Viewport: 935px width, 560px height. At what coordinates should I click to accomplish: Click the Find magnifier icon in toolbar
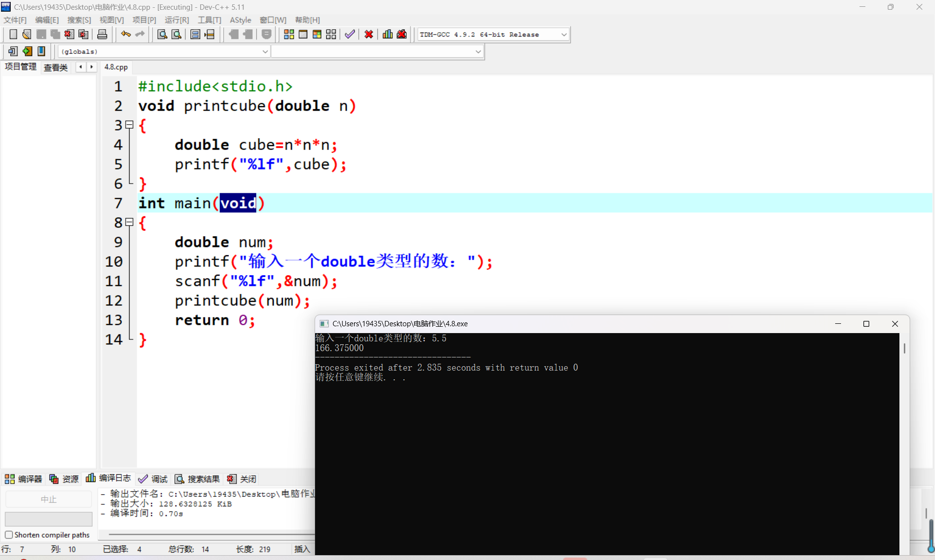click(x=162, y=34)
